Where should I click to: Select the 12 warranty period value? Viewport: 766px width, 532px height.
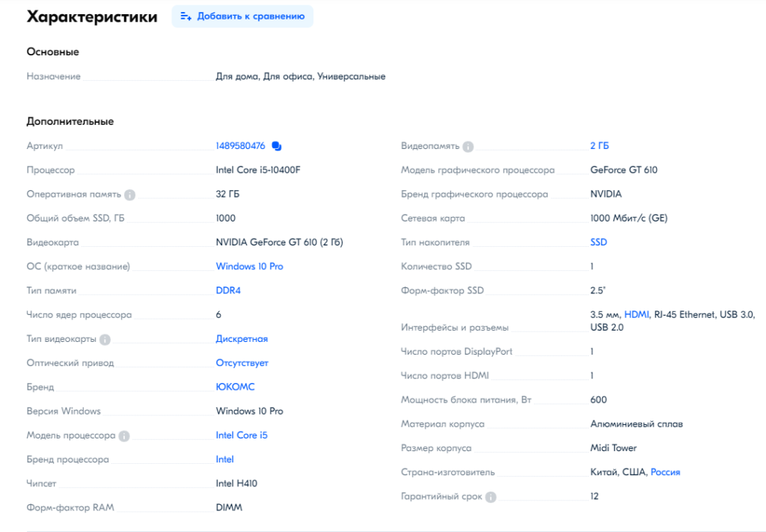pos(594,496)
